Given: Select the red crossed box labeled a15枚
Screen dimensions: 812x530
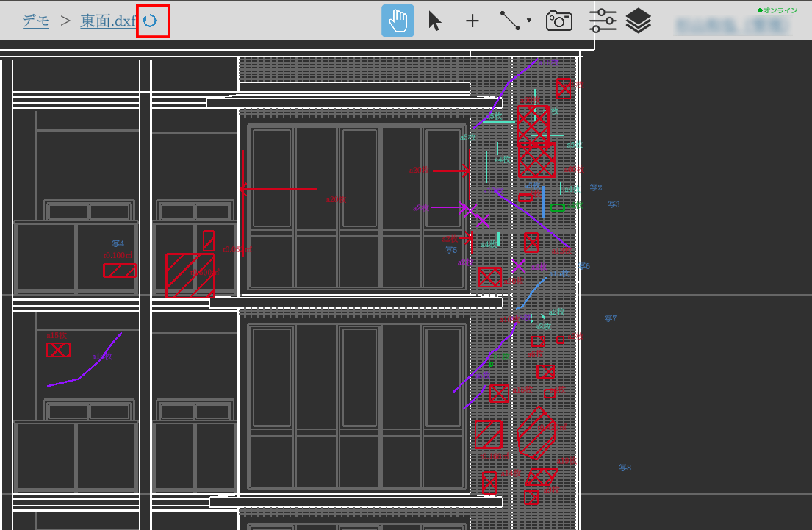Looking at the screenshot, I should tap(58, 350).
